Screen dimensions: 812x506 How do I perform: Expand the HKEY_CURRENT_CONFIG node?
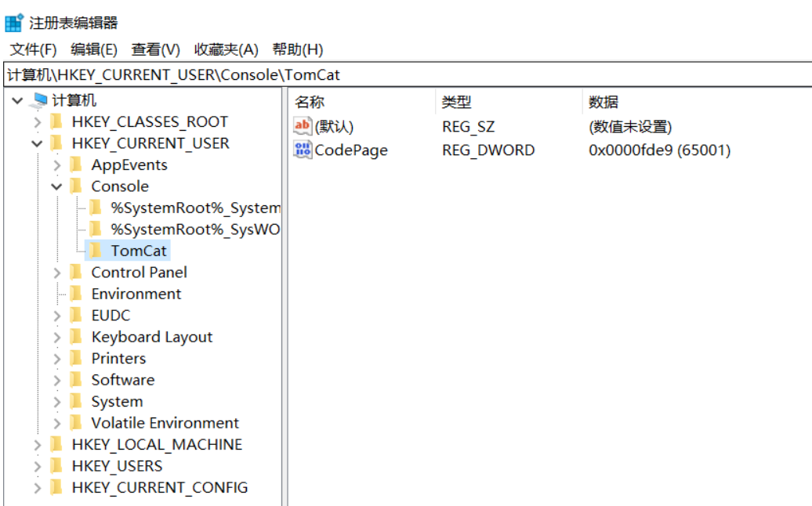click(38, 488)
